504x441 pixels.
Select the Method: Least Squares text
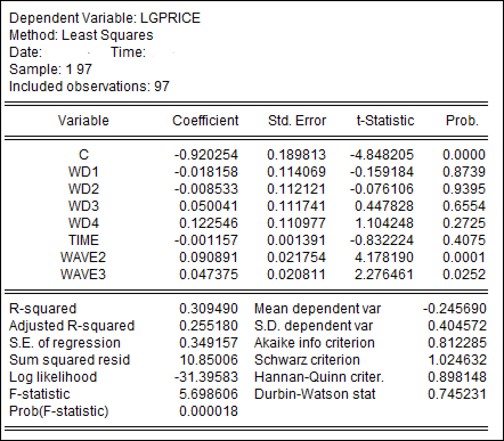tap(82, 35)
